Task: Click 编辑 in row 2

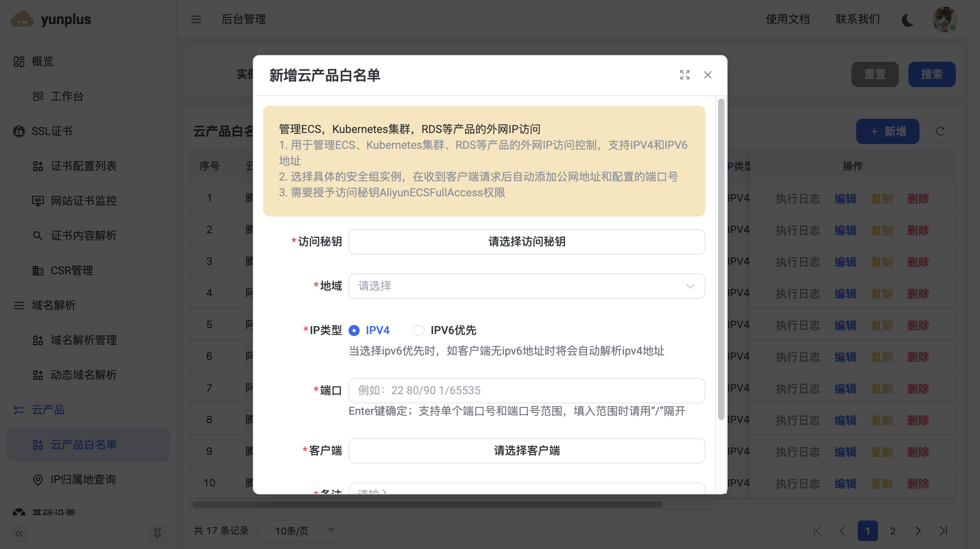Action: pyautogui.click(x=845, y=230)
